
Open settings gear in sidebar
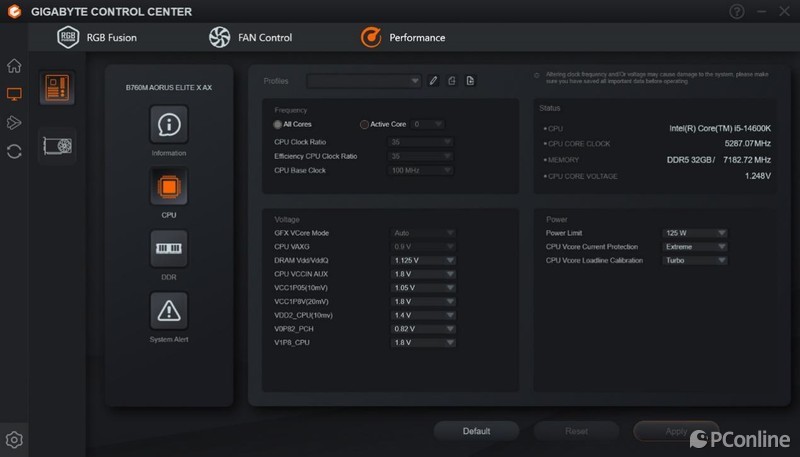[14, 439]
